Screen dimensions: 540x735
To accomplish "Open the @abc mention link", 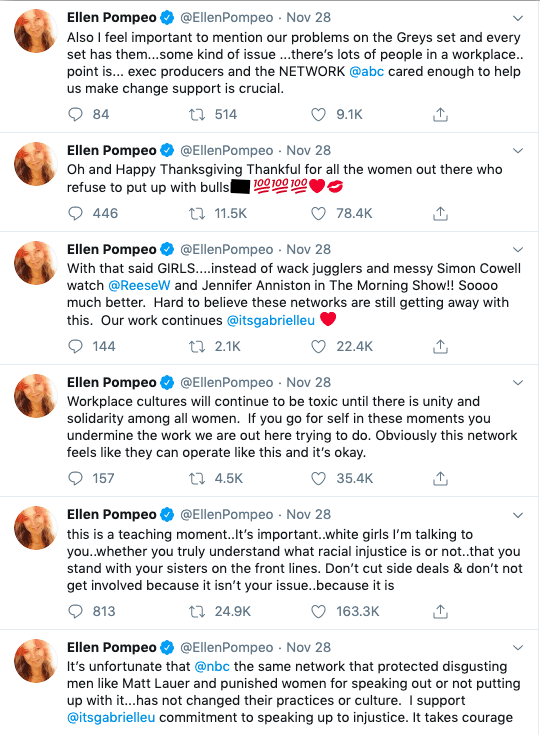I will click(x=367, y=72).
